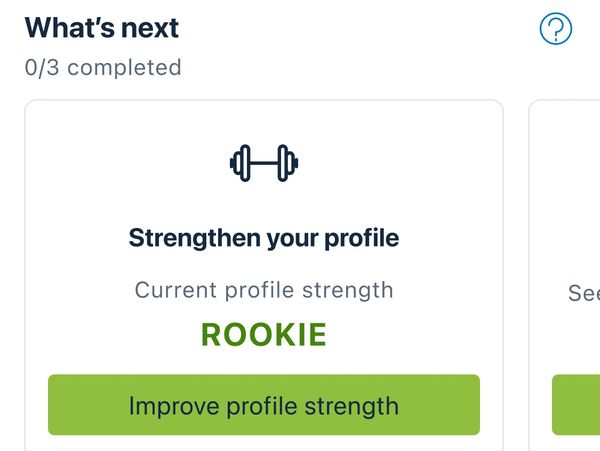600x451 pixels.
Task: Select the bold Strengthen your profile heading
Action: (264, 238)
